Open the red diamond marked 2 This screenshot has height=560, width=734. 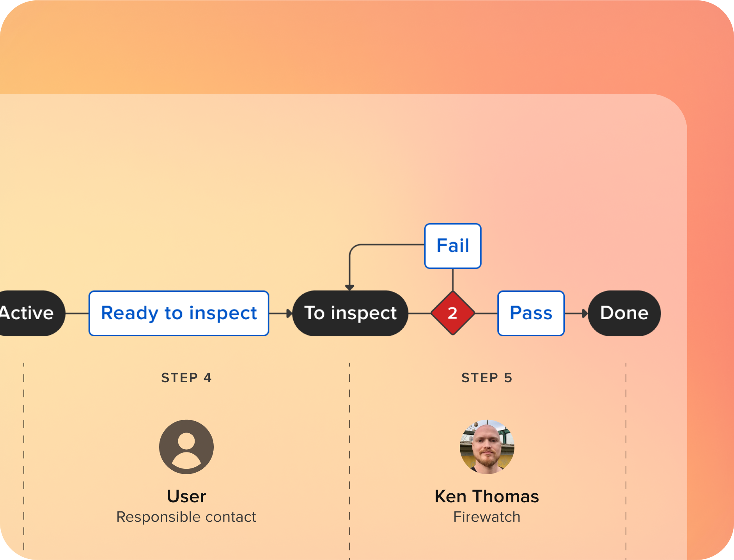click(x=453, y=313)
